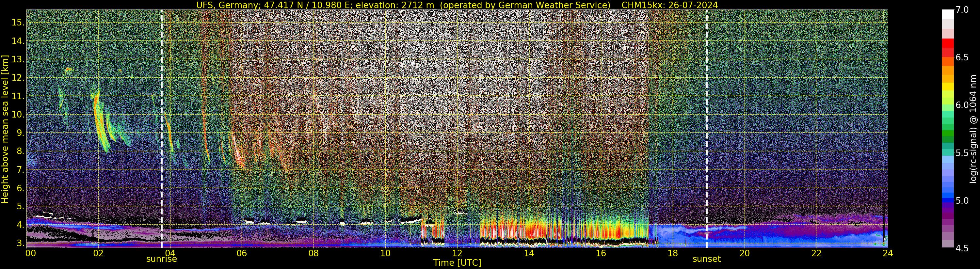Viewport: 980px width, 269px height.
Task: Click the 'elevation: 2712 m' title text
Action: click(394, 5)
